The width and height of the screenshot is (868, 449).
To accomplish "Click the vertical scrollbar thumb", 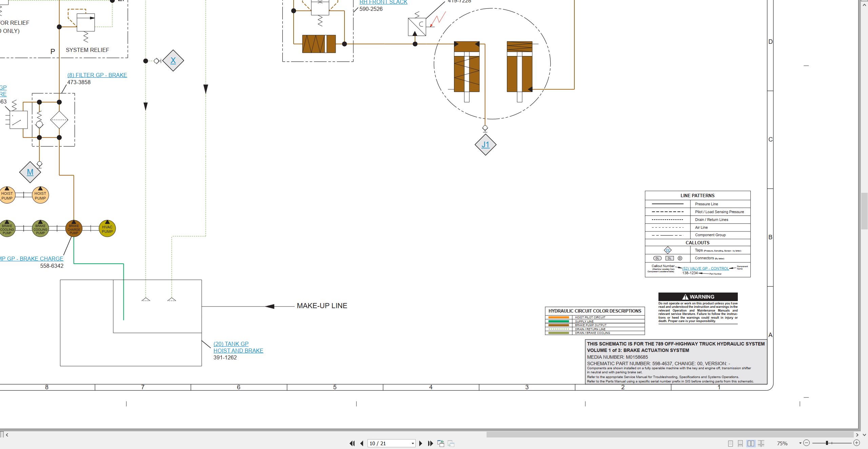I will click(x=864, y=211).
